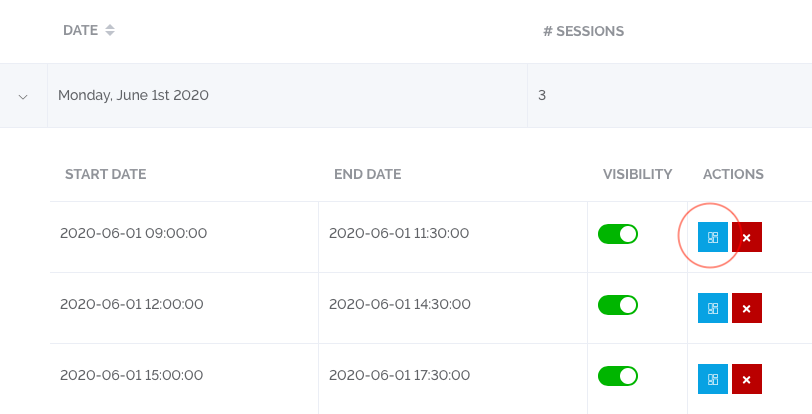Click blue edit icon for 12:00:00 session
This screenshot has height=414, width=812.
[712, 309]
